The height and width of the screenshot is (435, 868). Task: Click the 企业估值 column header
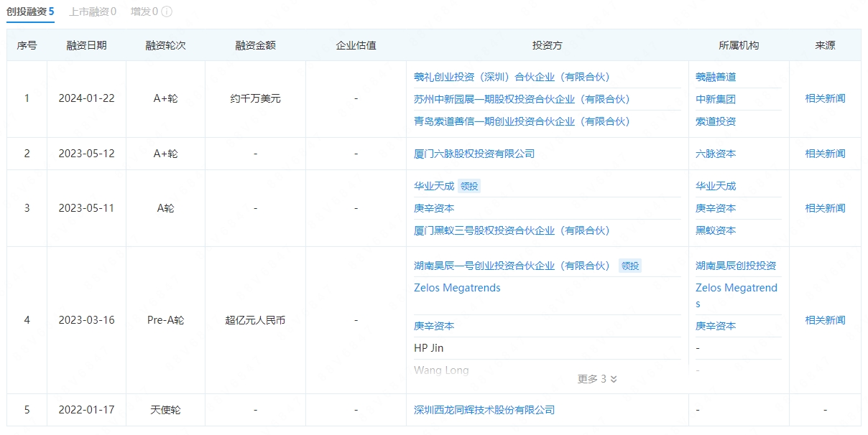(x=356, y=45)
